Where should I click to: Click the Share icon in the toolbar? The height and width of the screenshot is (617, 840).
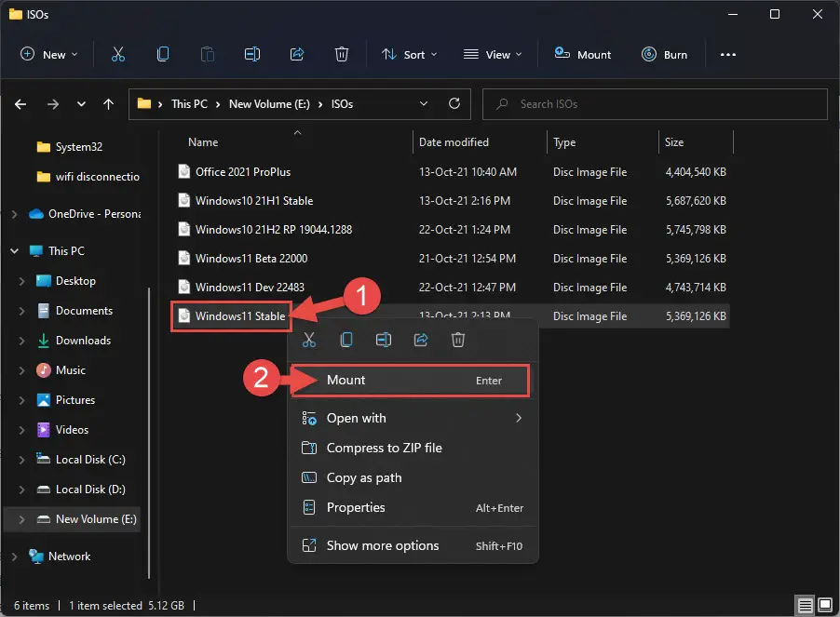(297, 54)
